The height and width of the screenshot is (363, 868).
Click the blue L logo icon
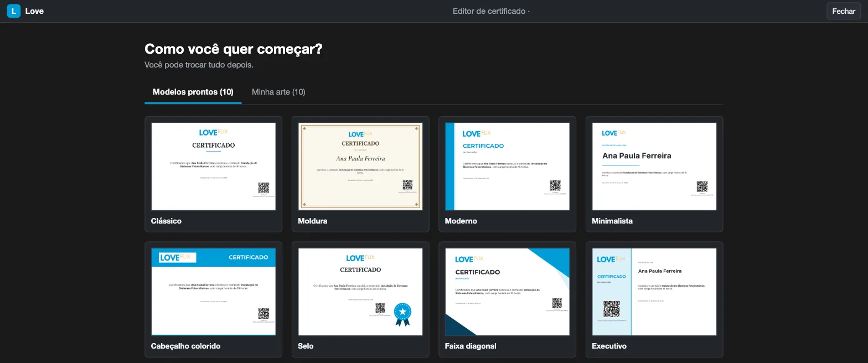13,11
